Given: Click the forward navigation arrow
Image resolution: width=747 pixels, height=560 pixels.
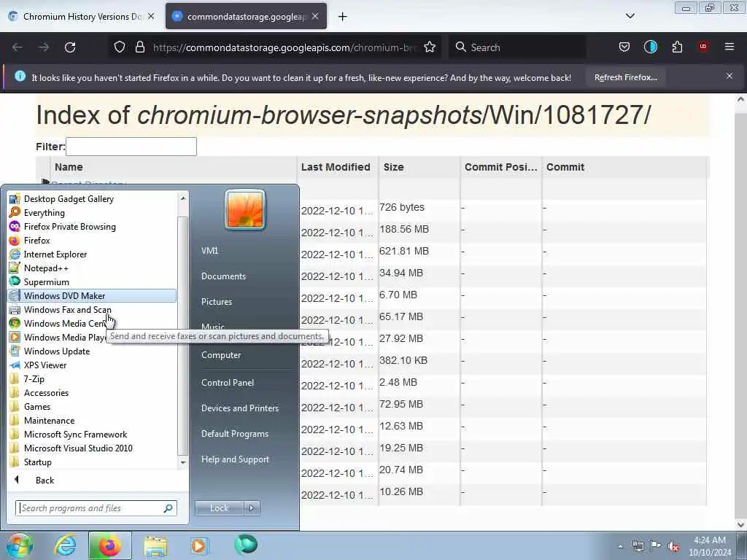Looking at the screenshot, I should click(x=44, y=47).
